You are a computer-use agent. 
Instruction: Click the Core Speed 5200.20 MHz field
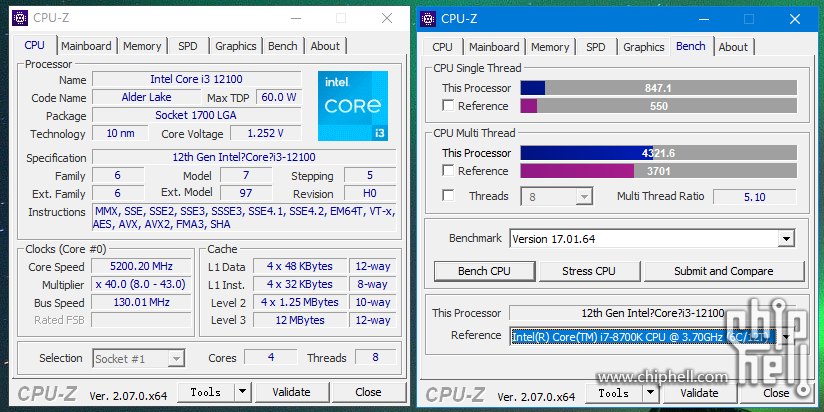[141, 266]
